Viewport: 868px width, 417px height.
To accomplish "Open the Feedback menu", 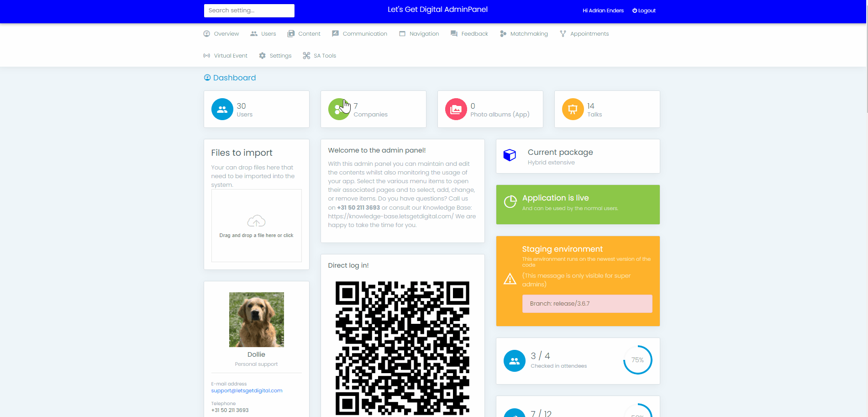I will (469, 34).
